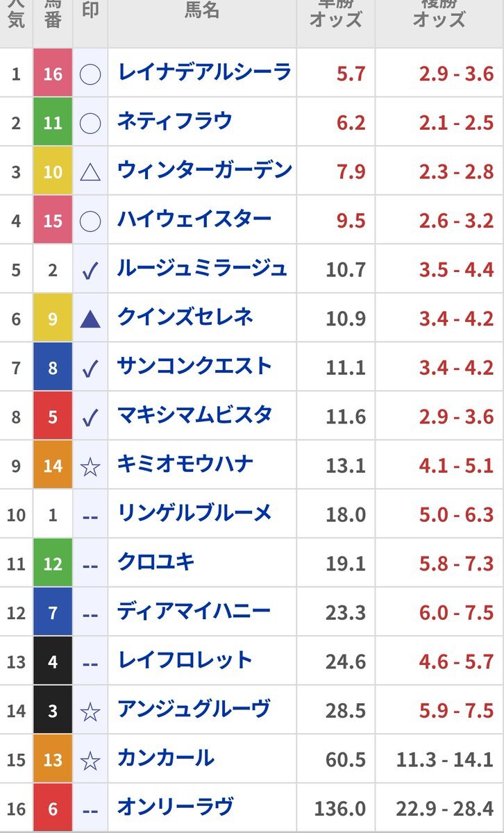Set a mark for リンゲルブルーメ

90,516
